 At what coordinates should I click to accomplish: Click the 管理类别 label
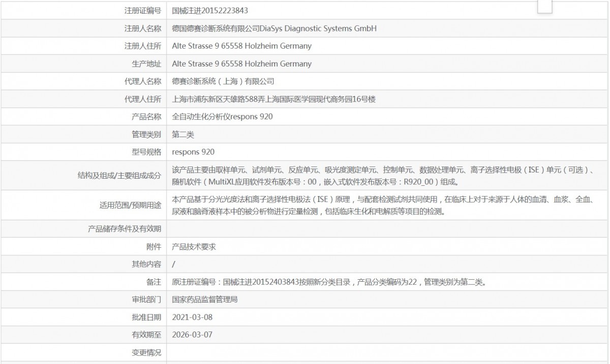point(146,135)
